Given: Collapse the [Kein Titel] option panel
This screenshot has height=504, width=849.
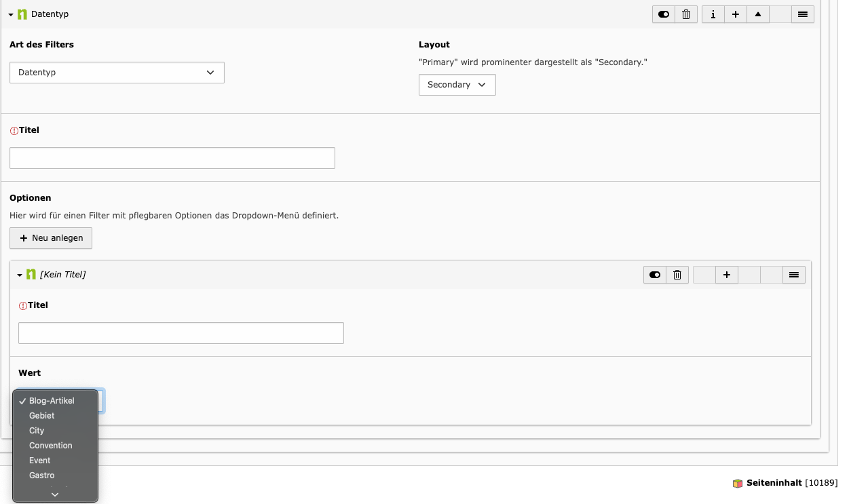Looking at the screenshot, I should coord(20,275).
